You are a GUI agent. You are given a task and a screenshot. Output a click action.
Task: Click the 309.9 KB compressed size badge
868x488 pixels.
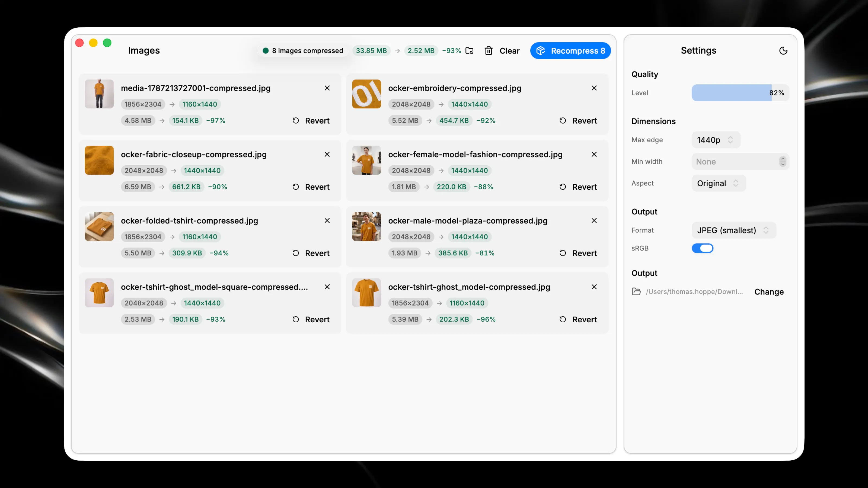187,253
